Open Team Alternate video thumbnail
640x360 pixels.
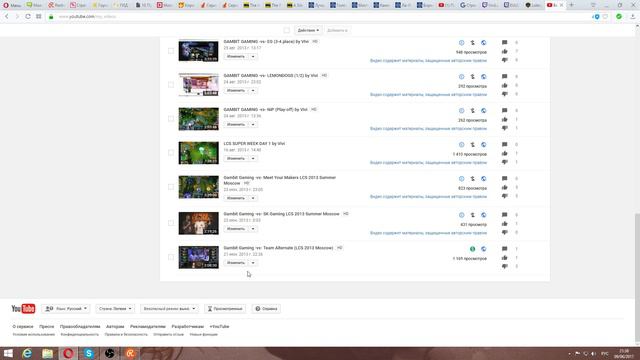coord(198,257)
